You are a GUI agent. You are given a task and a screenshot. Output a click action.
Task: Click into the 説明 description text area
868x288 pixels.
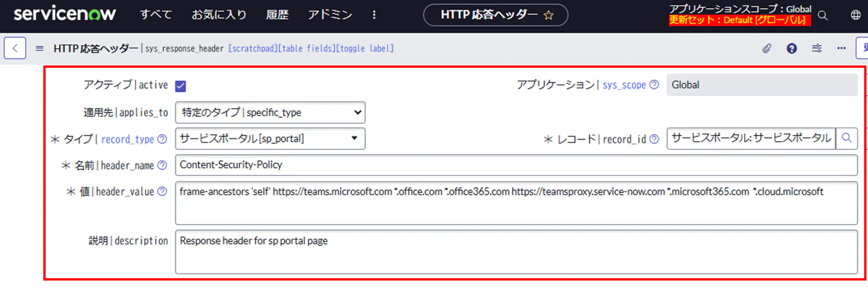(x=516, y=252)
